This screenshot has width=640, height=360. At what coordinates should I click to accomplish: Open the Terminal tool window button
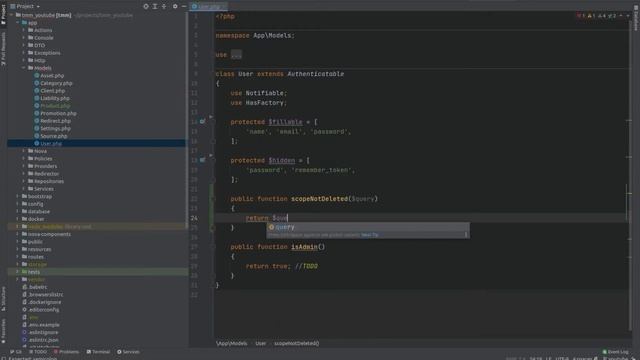pos(98,351)
